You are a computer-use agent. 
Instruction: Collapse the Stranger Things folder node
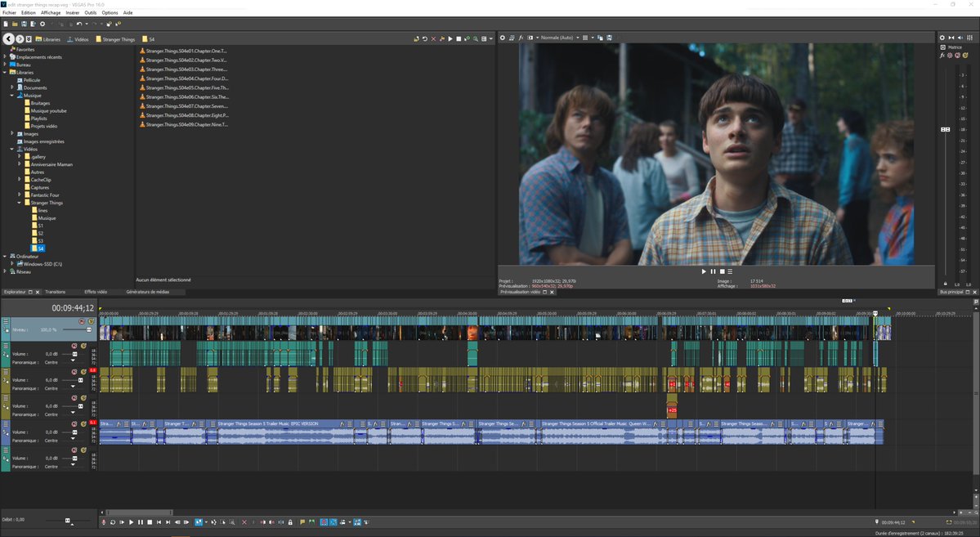click(20, 203)
